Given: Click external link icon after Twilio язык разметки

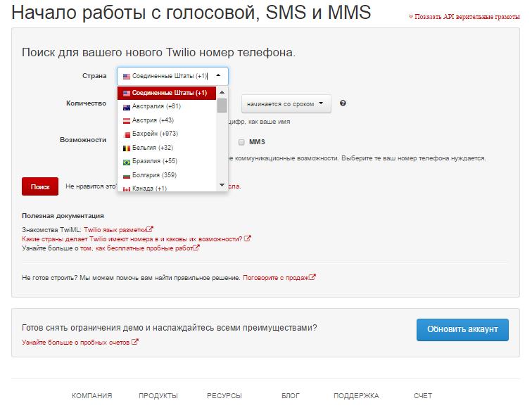Looking at the screenshot, I should 150,229.
